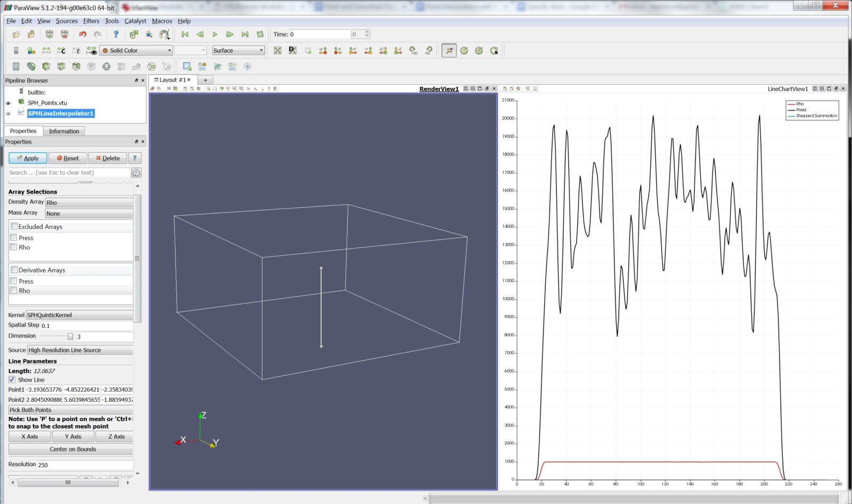Hide SPH_Points.vtu using its eye icon
This screenshot has width=852, height=504.
coord(8,102)
